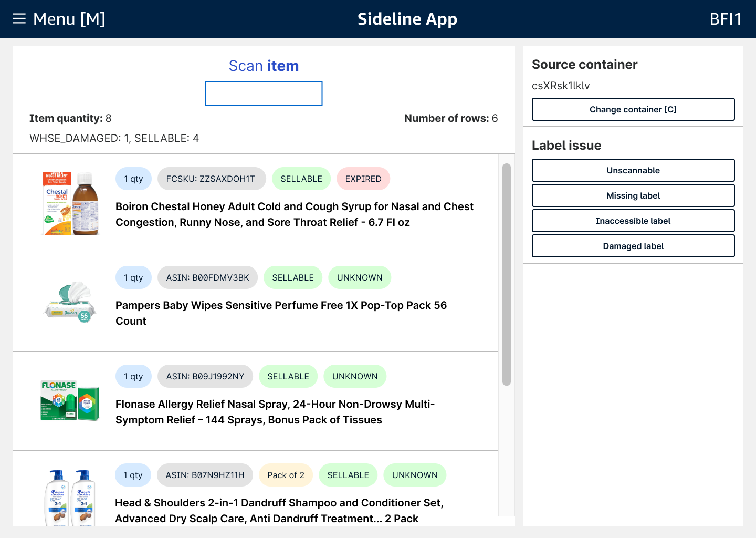Open the Boiron Chestal Honey product thumbnail
Image resolution: width=756 pixels, height=538 pixels.
tap(70, 203)
